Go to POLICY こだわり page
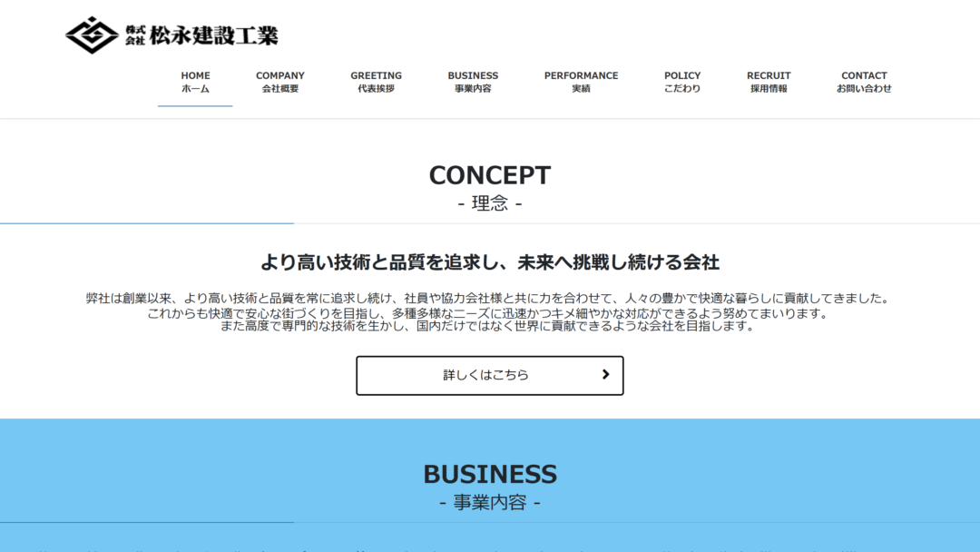Viewport: 980px width, 552px height. coord(681,82)
